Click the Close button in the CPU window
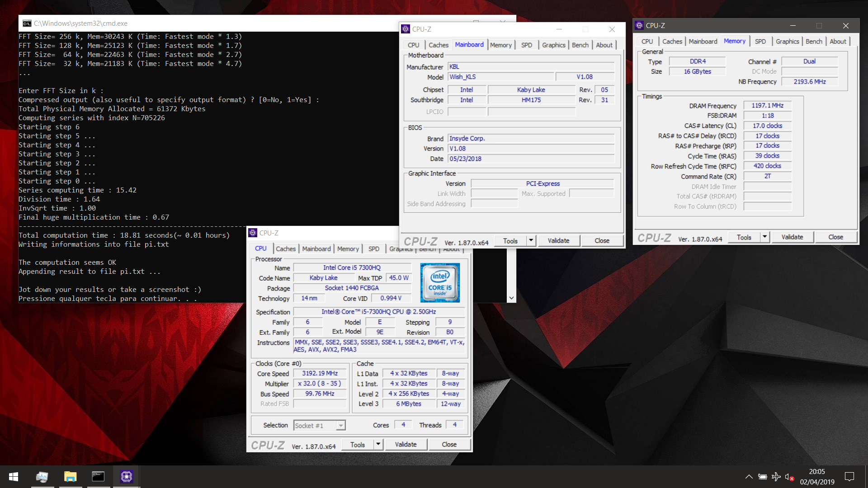Viewport: 868px width, 488px height. coord(449,445)
